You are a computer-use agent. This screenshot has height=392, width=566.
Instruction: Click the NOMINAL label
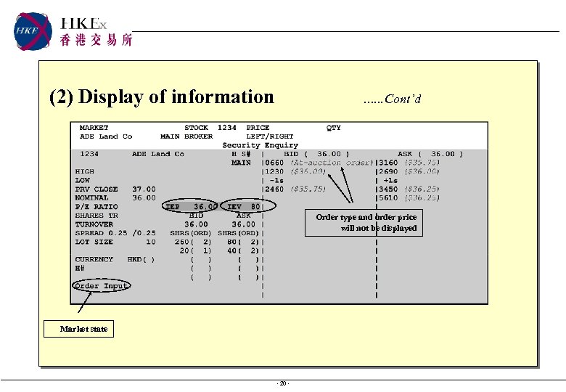(91, 197)
